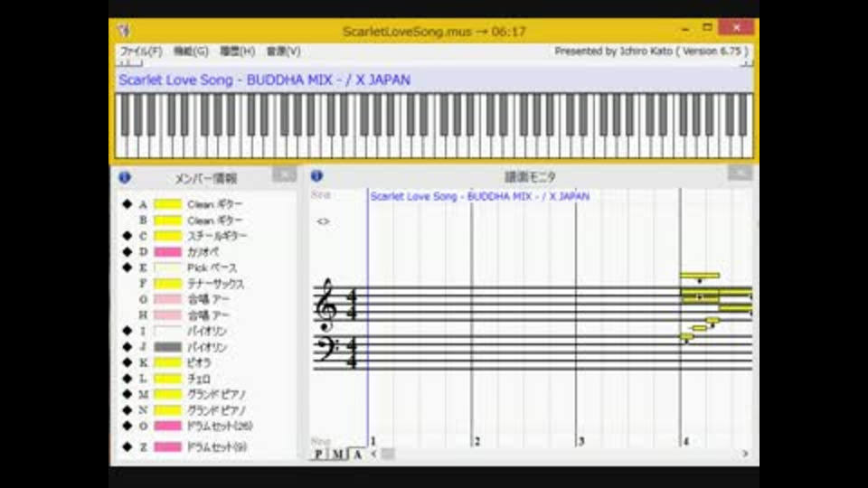Toggle the diamond marker for member J

127,347
